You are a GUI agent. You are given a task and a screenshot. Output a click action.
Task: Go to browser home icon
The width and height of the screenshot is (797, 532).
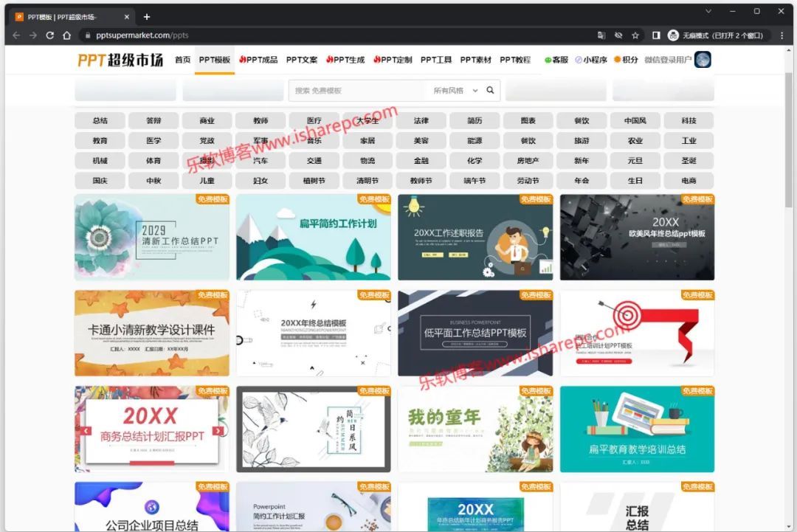coord(66,35)
